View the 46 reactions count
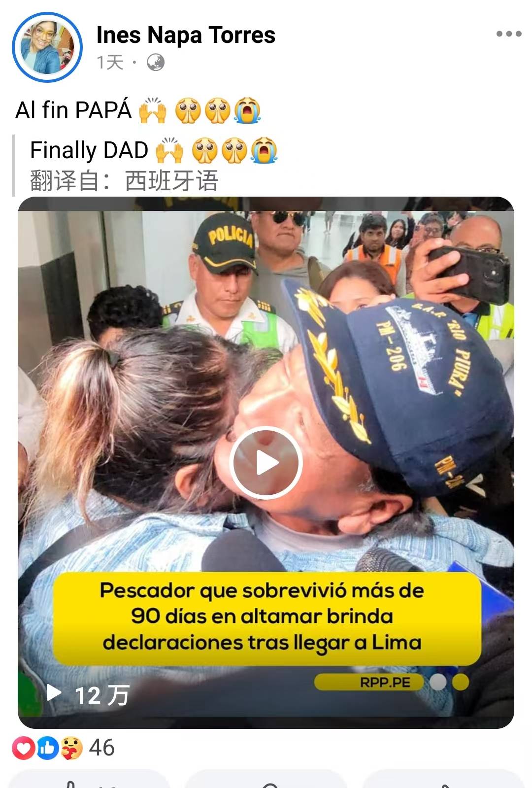 pyautogui.click(x=102, y=748)
